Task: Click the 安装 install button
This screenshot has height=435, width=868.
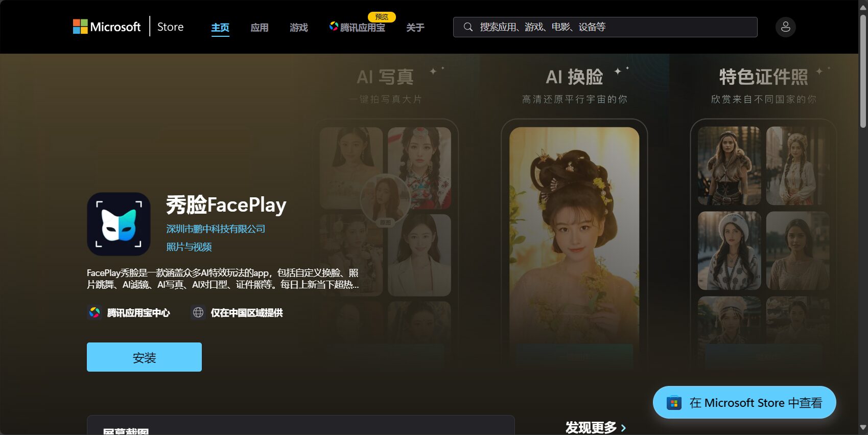Action: (144, 357)
